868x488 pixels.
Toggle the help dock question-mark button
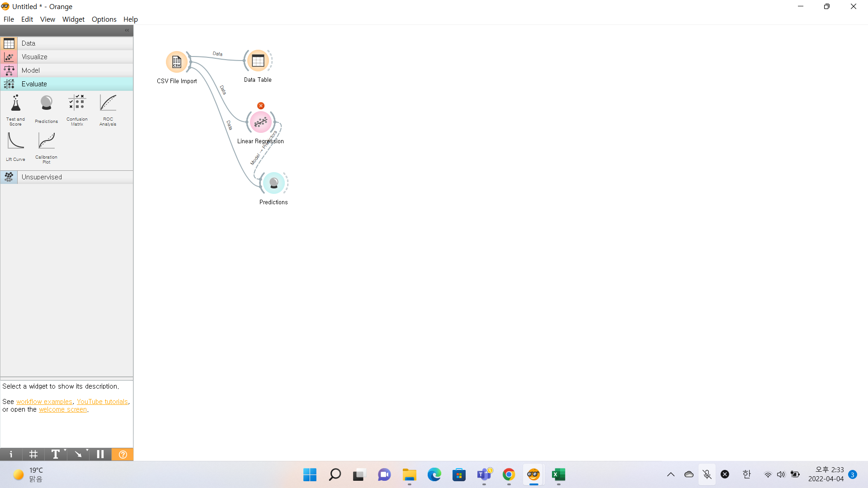pyautogui.click(x=123, y=454)
